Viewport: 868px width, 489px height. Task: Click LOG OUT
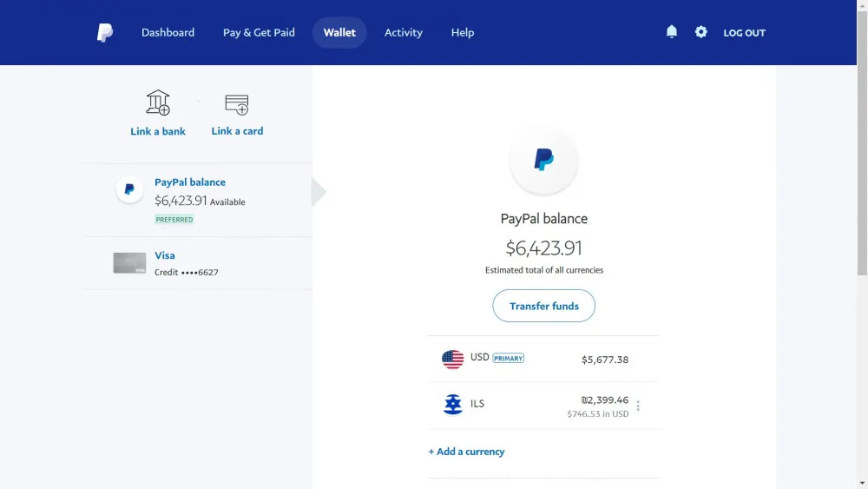(x=744, y=33)
